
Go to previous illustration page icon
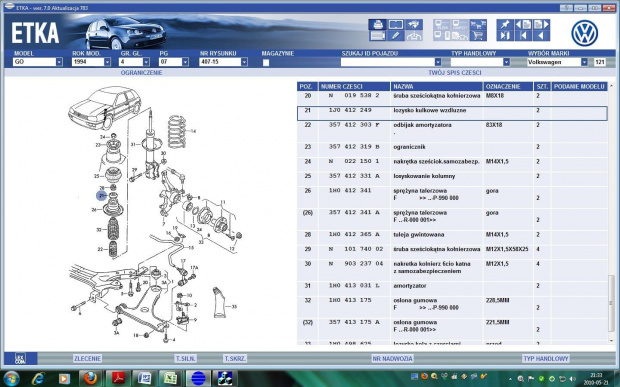(x=524, y=25)
